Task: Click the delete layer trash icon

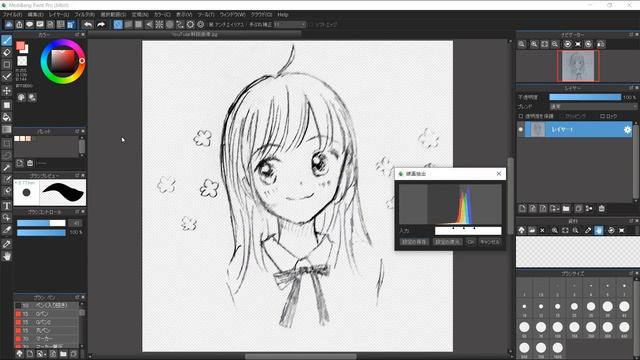Action: click(602, 209)
